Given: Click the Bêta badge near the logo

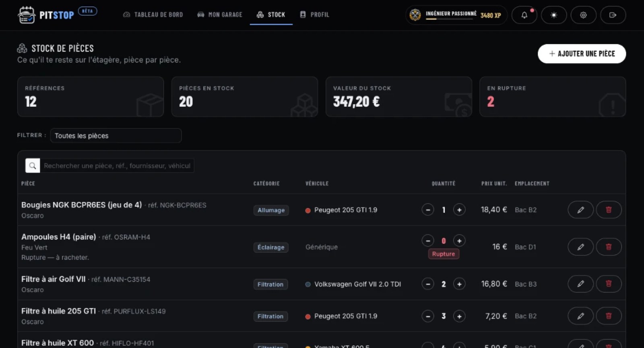Looking at the screenshot, I should 87,11.
